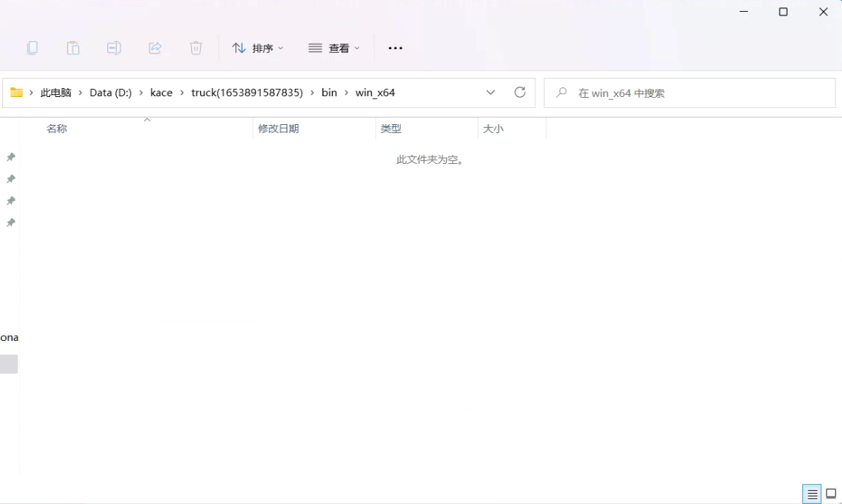
Task: Expand chevron after kace in breadcrumb
Action: [182, 93]
